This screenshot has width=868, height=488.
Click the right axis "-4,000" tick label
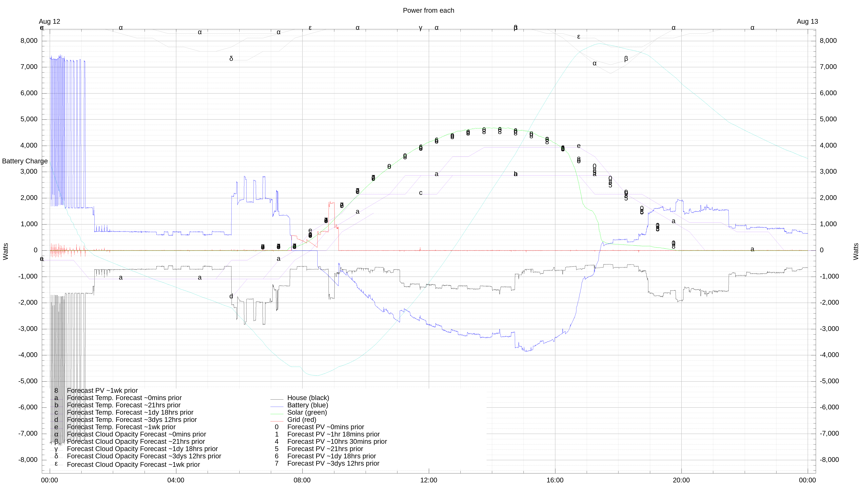pos(829,355)
